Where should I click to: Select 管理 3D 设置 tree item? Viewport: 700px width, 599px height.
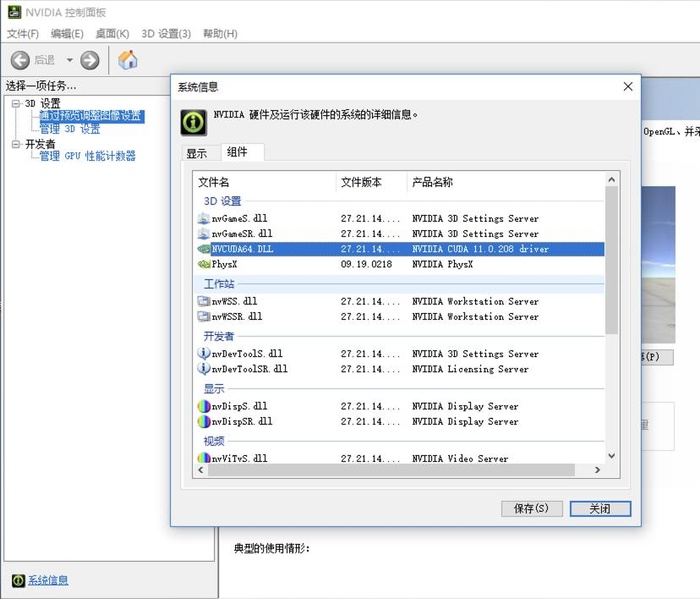(x=70, y=129)
